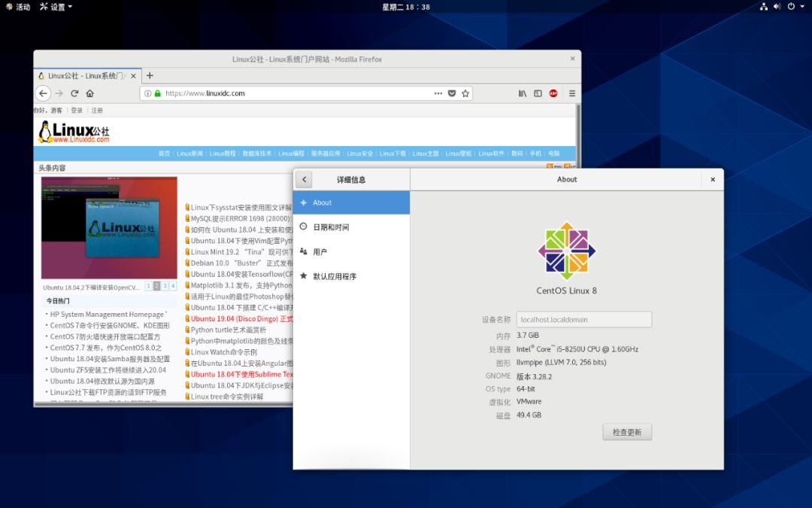
Task: Select About in settings sidebar
Action: click(x=351, y=202)
